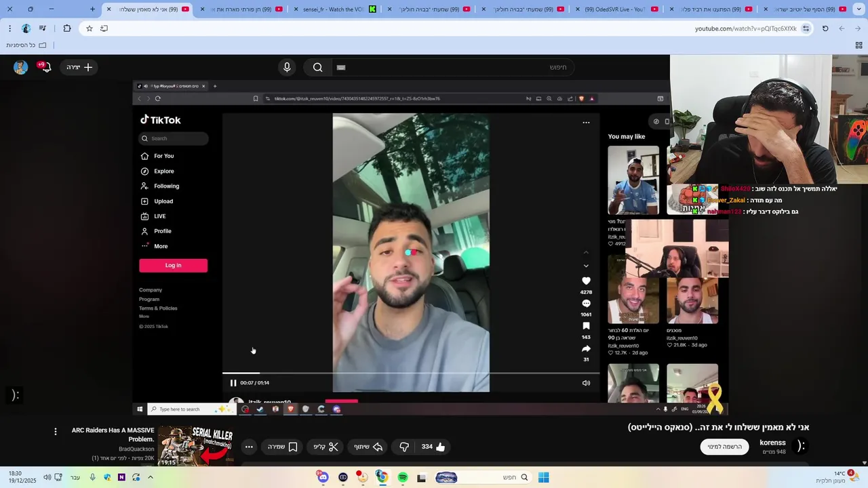
Task: Mute the TikTok player volume icon
Action: 586,383
